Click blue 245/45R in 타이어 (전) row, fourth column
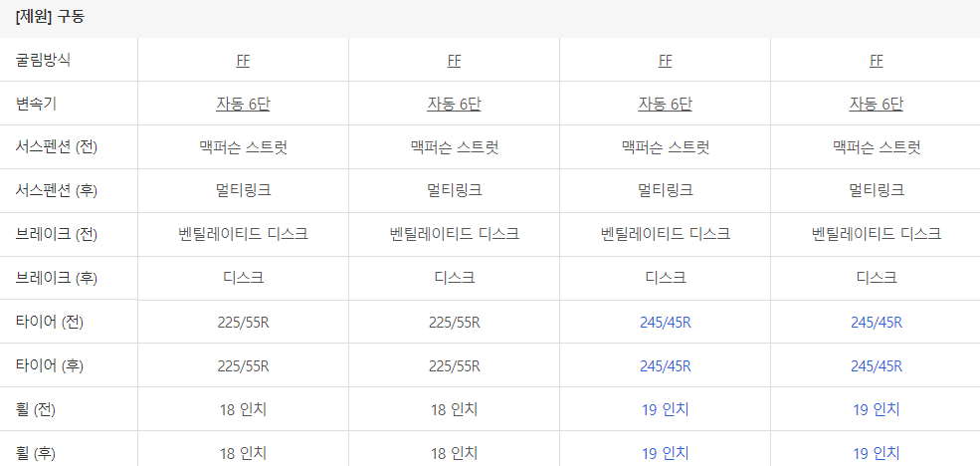This screenshot has height=466, width=980. pos(877,323)
